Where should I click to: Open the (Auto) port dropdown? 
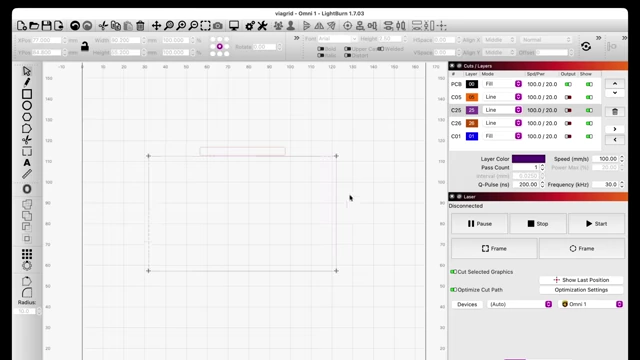pyautogui.click(x=520, y=304)
